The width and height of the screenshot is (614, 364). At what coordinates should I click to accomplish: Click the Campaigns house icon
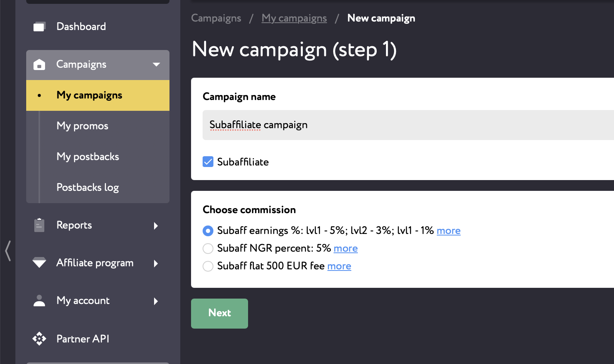(x=39, y=65)
